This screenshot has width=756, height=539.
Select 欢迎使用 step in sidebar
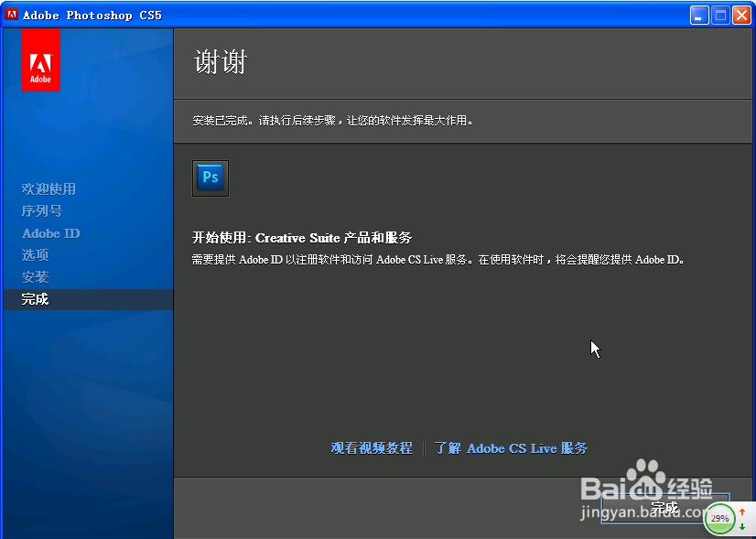coord(49,189)
